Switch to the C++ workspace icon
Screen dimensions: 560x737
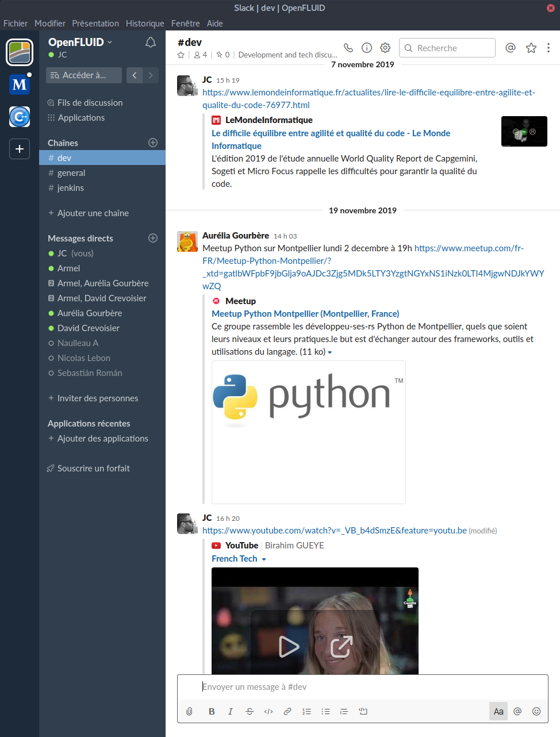coord(20,117)
